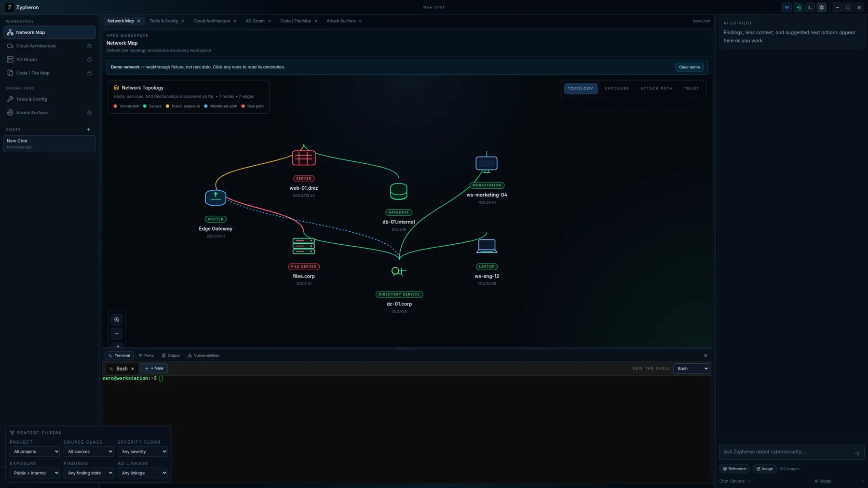Open the Severity Floor dropdown
The height and width of the screenshot is (488, 868).
click(142, 451)
